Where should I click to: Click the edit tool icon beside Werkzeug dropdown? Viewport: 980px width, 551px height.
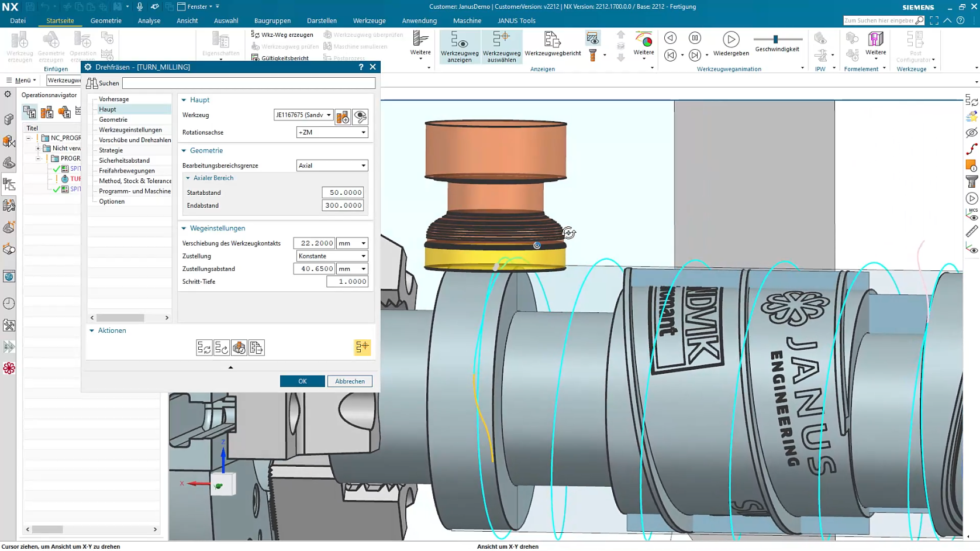coord(343,116)
